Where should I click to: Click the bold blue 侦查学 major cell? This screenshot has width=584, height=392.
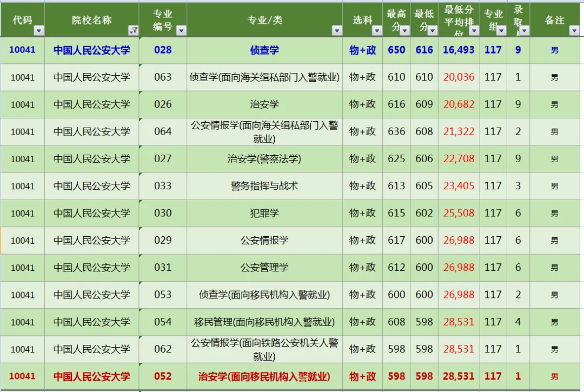264,50
